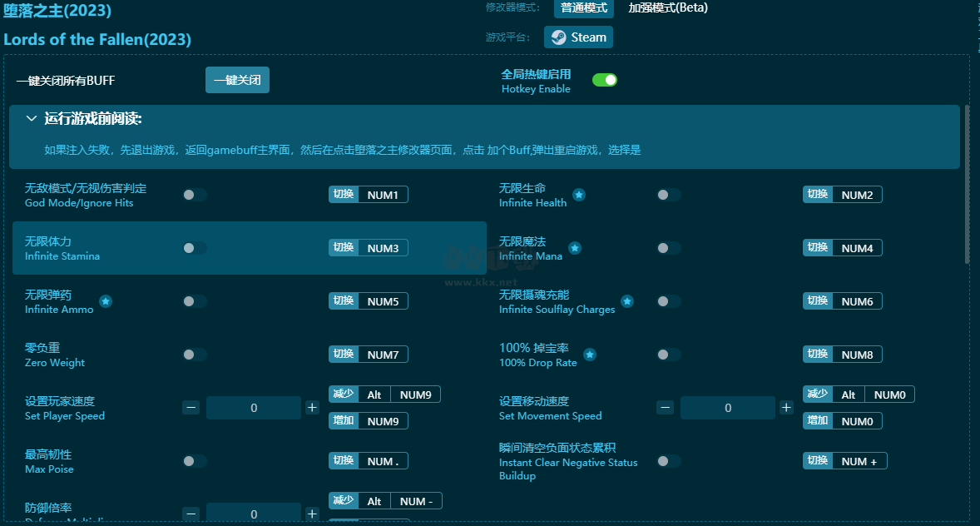The height and width of the screenshot is (526, 980).
Task: Click 切换 NUM5 hotkey for Infinite Ammo
Action: click(369, 300)
